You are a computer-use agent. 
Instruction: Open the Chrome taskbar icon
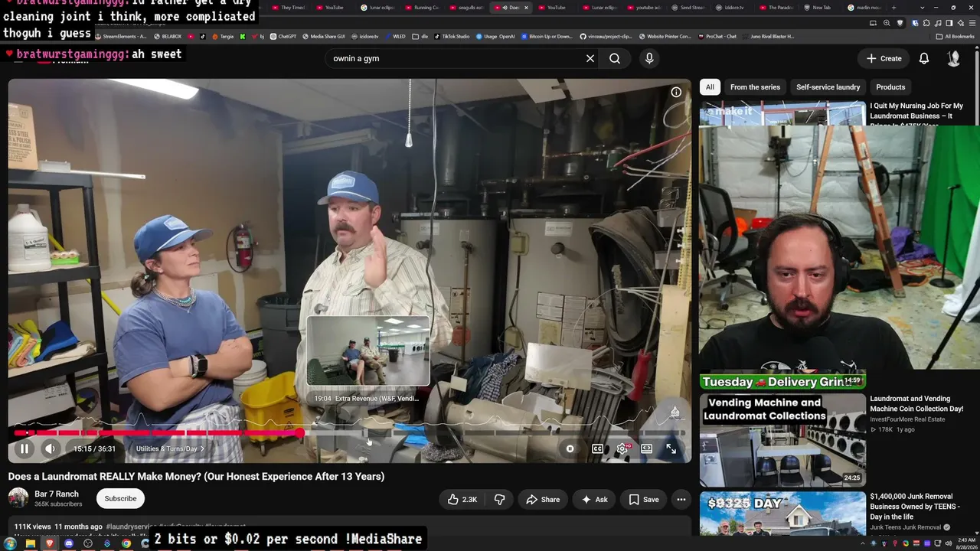pos(126,543)
